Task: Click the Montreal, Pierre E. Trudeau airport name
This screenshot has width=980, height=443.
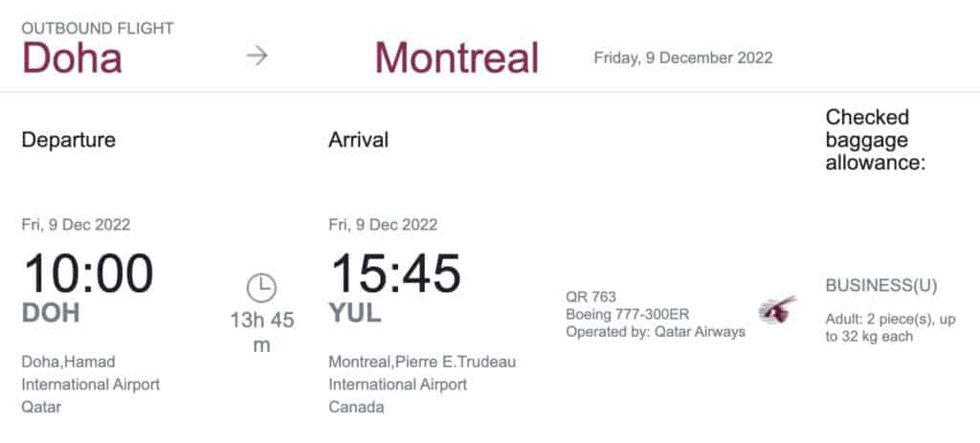Action: [x=422, y=362]
